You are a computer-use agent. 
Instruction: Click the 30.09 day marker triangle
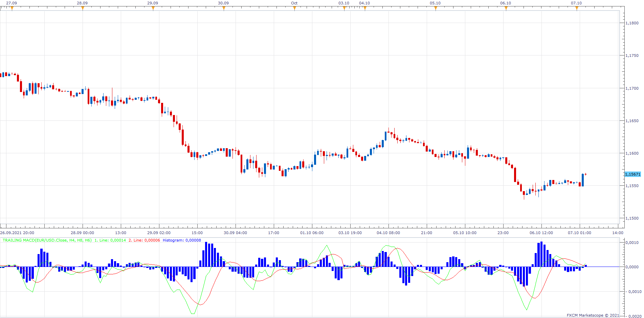(x=224, y=8)
